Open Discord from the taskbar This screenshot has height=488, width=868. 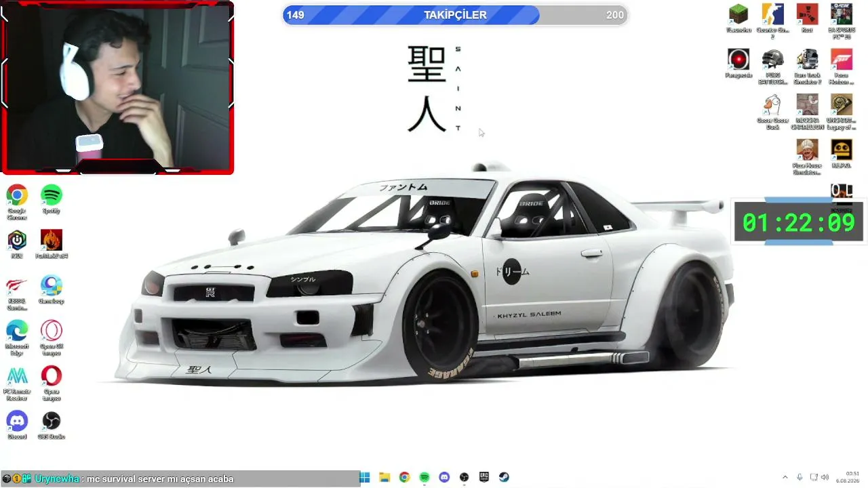pos(444,477)
